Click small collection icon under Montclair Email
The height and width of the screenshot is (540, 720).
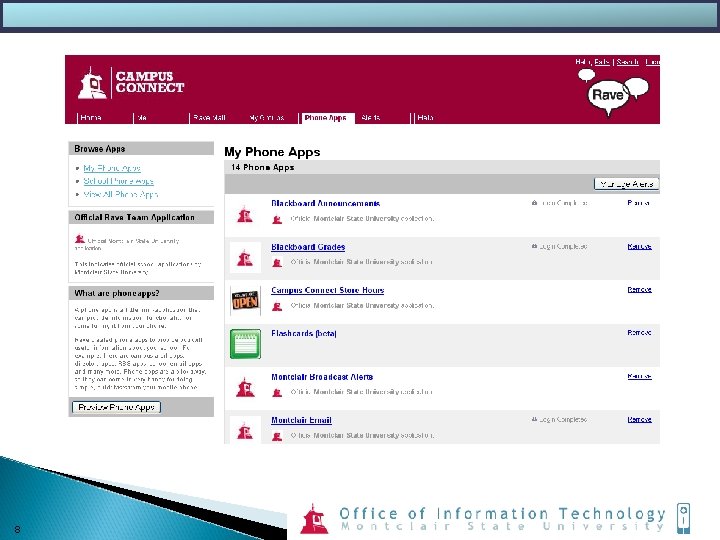tap(277, 436)
